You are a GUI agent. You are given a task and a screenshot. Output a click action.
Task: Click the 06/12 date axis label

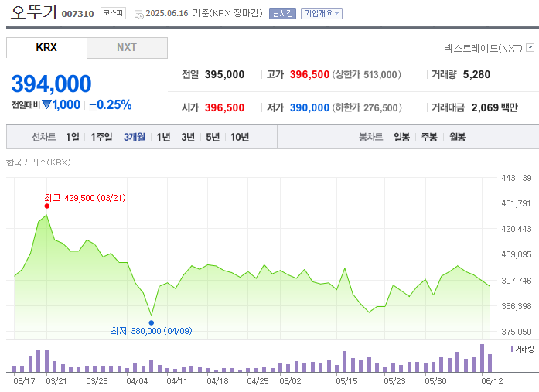click(x=492, y=381)
